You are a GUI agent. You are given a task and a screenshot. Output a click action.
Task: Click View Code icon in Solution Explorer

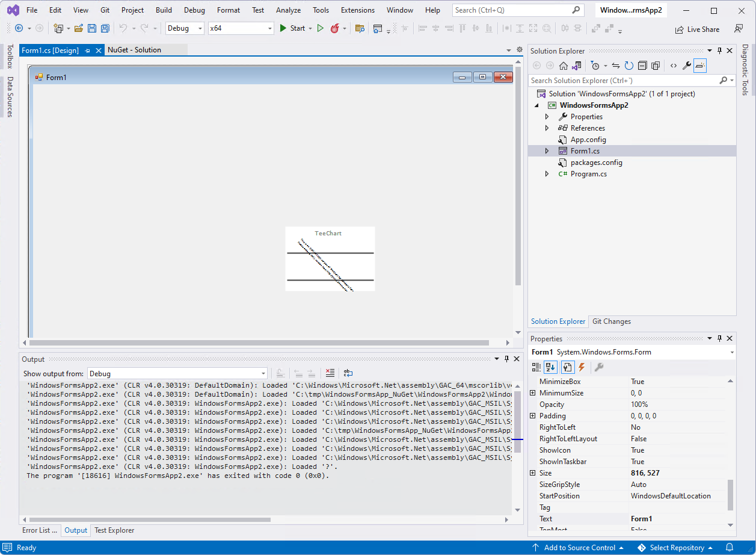(673, 66)
